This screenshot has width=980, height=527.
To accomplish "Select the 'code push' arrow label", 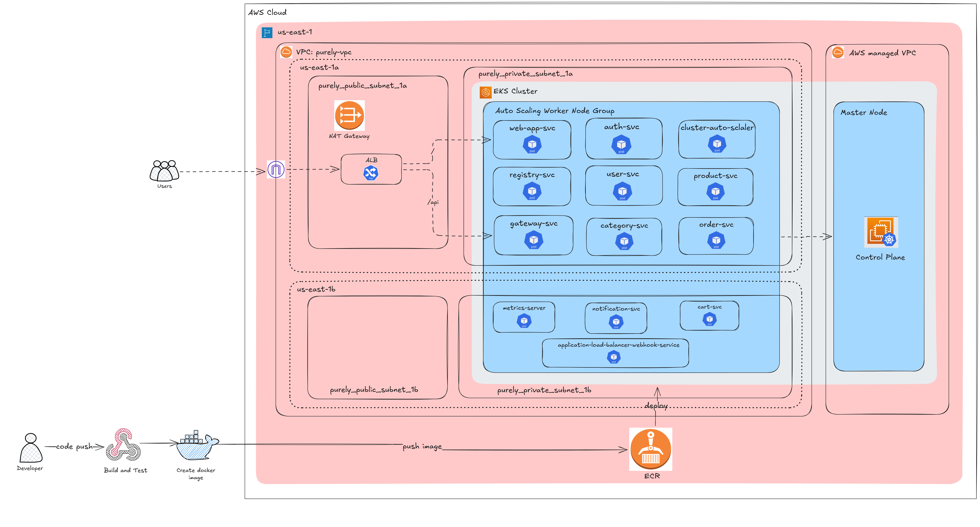I will coord(74,447).
